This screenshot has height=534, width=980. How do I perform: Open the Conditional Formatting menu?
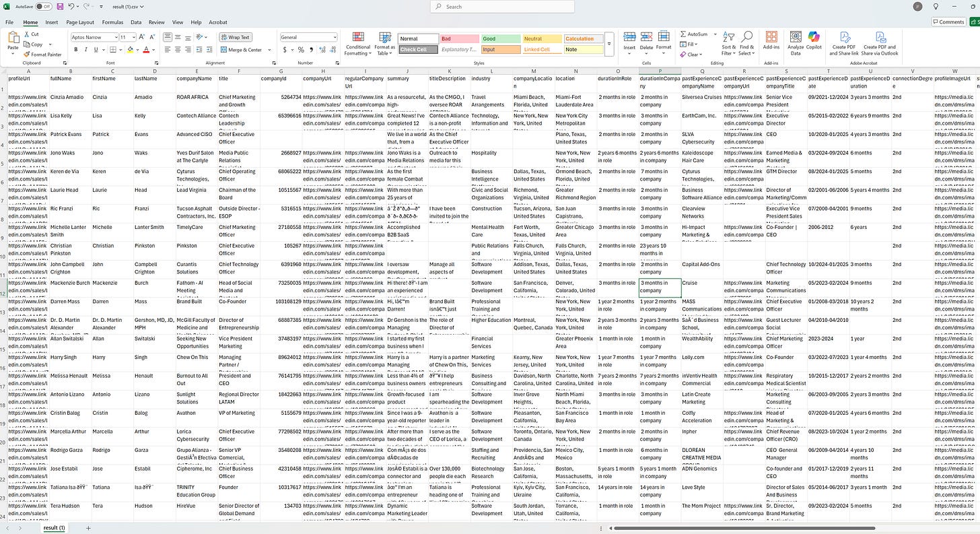click(357, 43)
